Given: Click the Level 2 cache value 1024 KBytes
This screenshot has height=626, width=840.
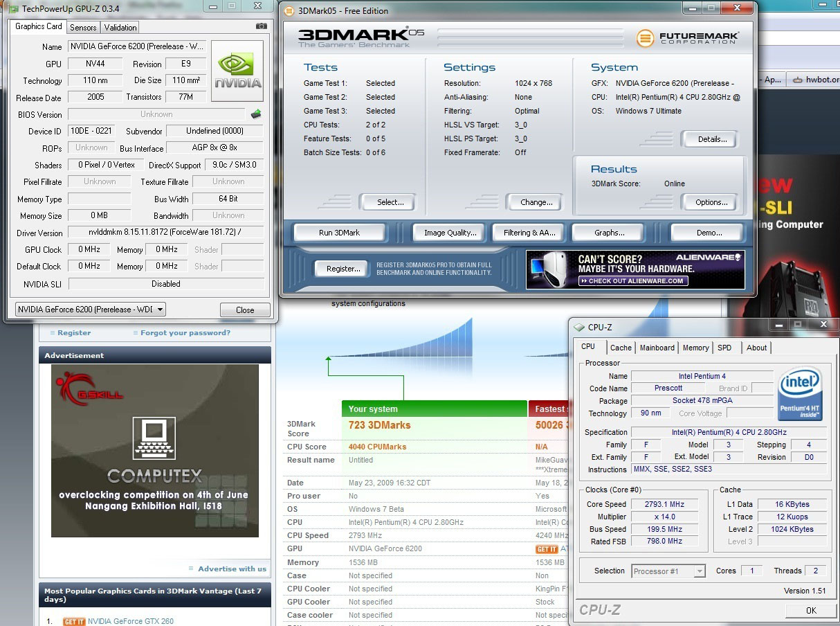Looking at the screenshot, I should 792,529.
